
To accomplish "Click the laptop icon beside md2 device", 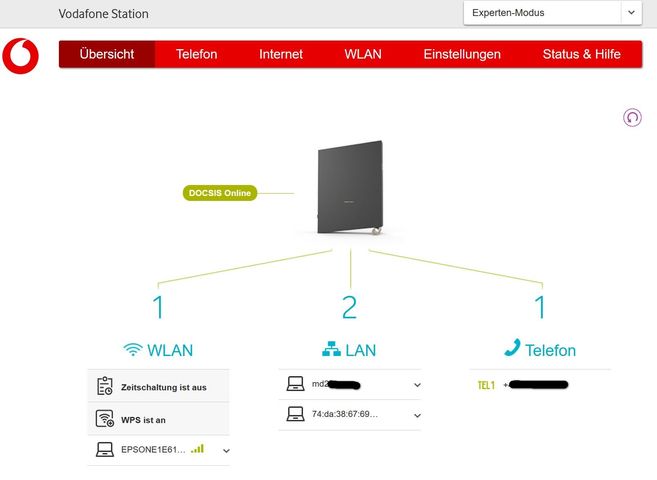I will [x=295, y=384].
